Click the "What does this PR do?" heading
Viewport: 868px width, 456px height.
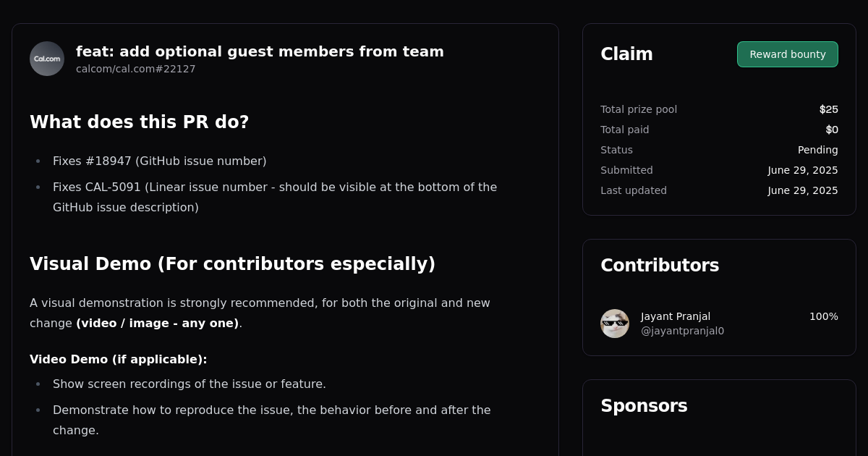[139, 122]
